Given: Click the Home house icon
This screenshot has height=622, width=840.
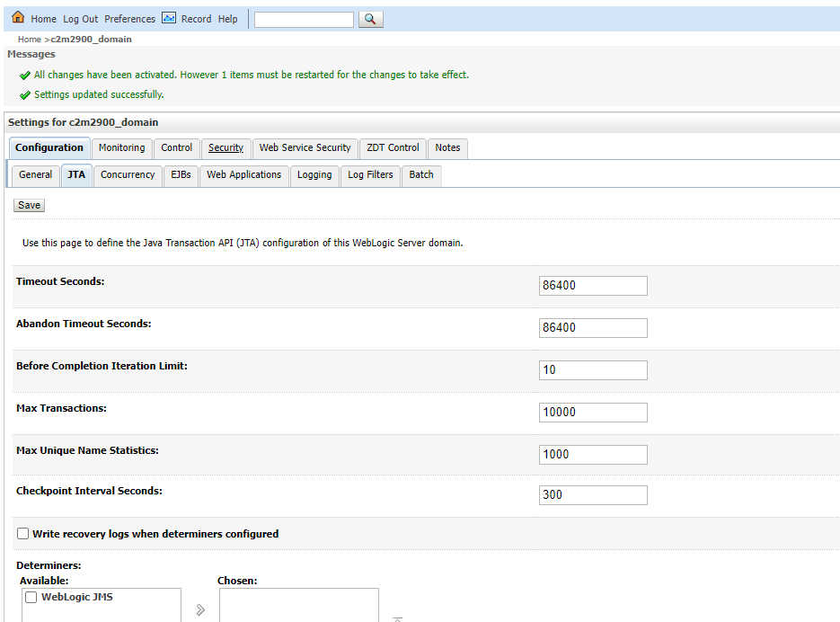Looking at the screenshot, I should tap(18, 17).
